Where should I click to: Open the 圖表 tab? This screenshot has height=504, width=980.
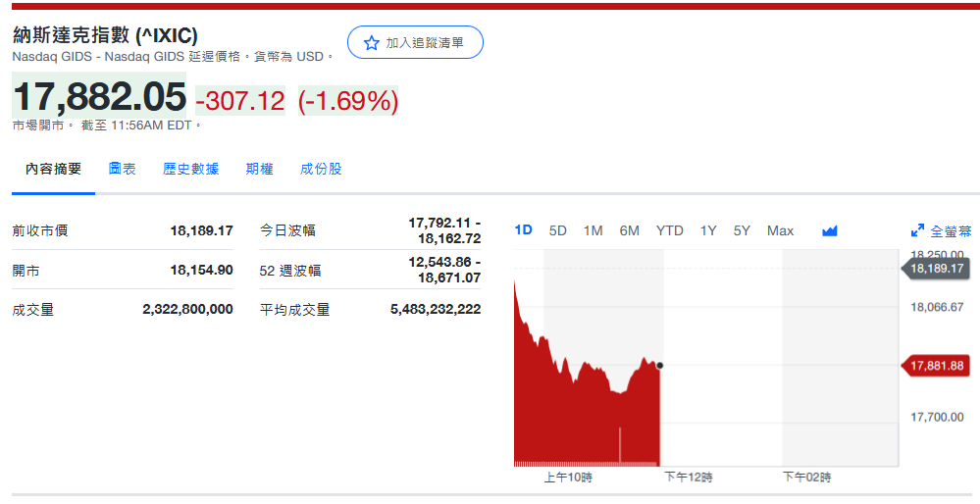click(x=123, y=169)
